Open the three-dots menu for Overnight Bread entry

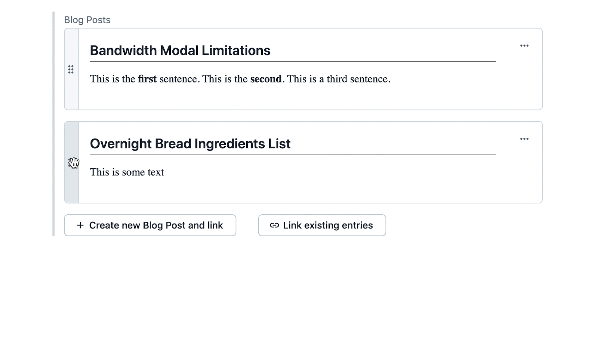(524, 139)
